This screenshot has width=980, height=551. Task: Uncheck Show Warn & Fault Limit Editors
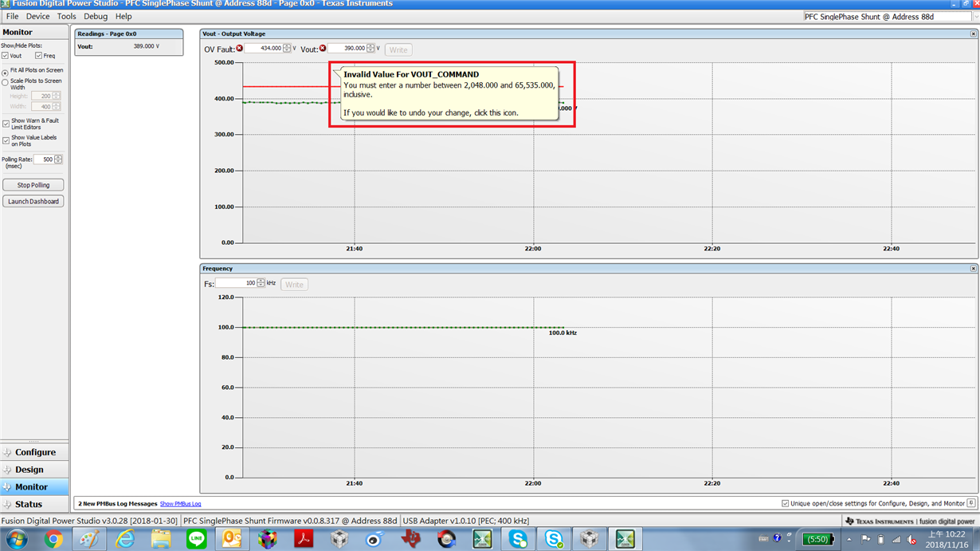click(6, 124)
